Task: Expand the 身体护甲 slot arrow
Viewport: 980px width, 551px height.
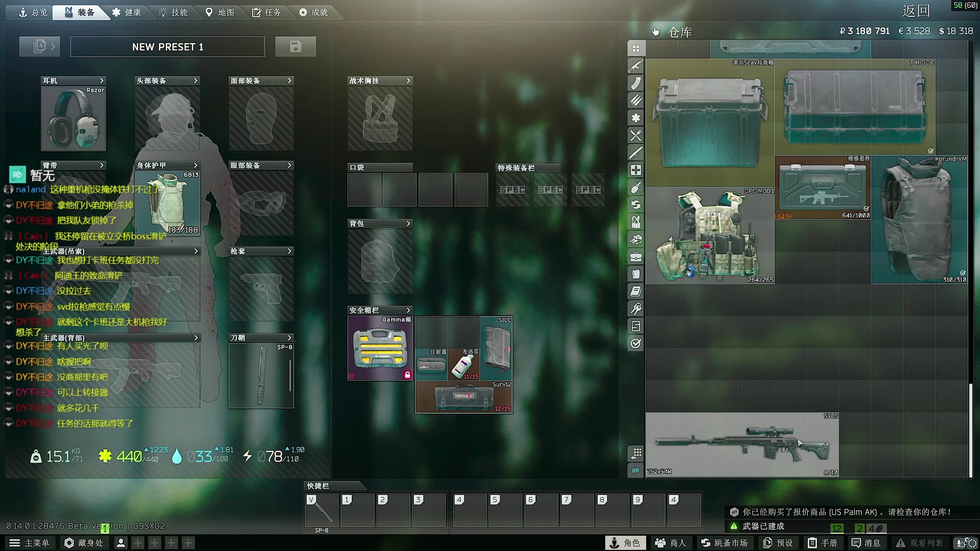Action: click(x=196, y=165)
